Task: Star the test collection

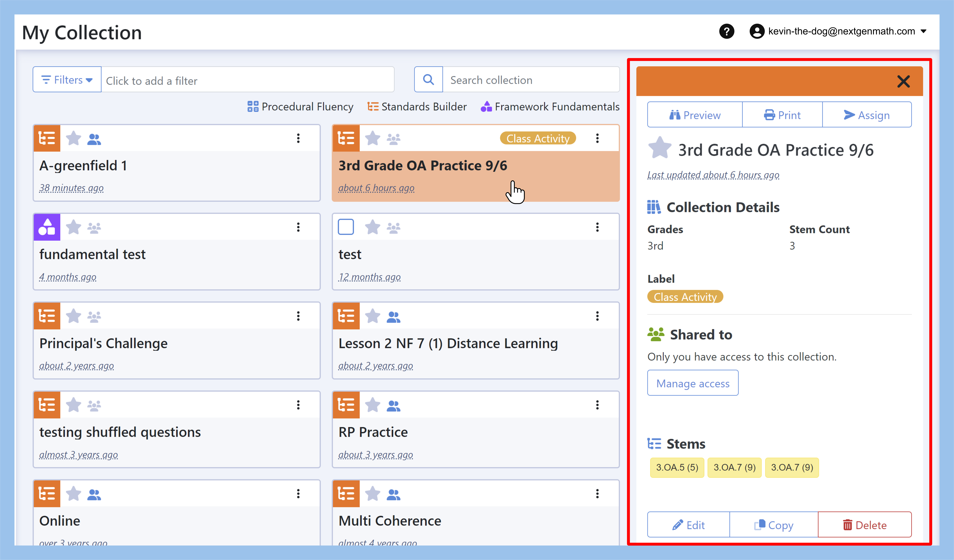Action: point(372,227)
